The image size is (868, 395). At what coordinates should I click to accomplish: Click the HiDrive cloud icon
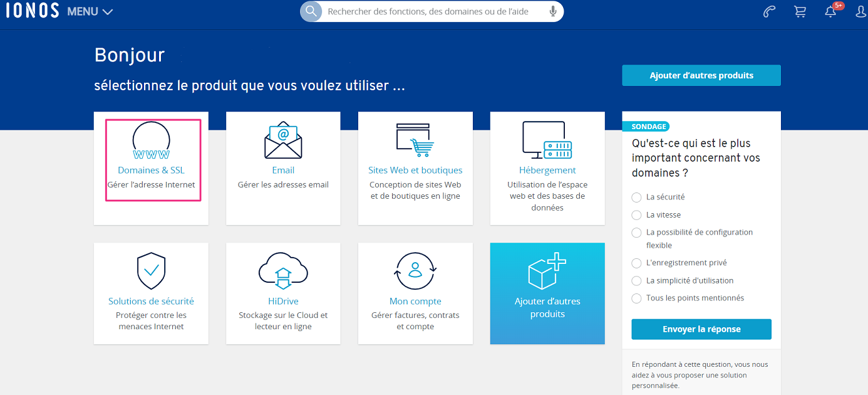[x=283, y=271]
